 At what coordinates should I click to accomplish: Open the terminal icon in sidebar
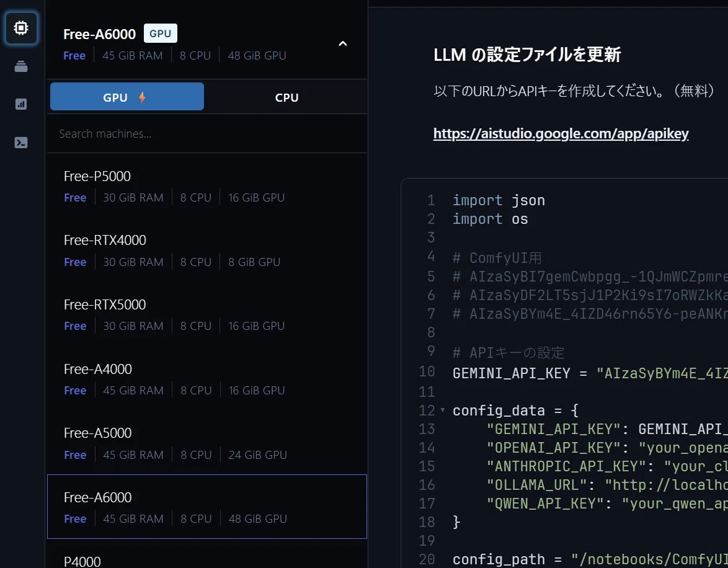click(21, 143)
